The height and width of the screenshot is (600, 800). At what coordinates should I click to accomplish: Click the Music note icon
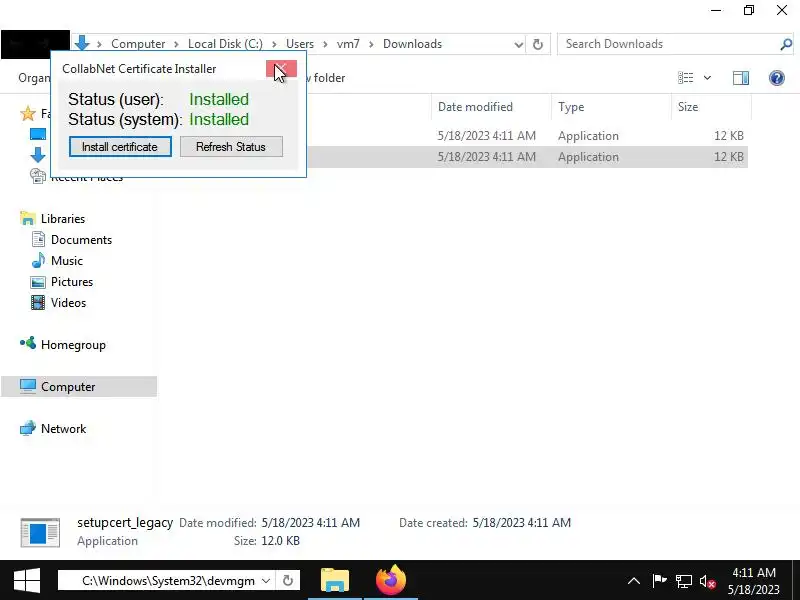click(38, 260)
